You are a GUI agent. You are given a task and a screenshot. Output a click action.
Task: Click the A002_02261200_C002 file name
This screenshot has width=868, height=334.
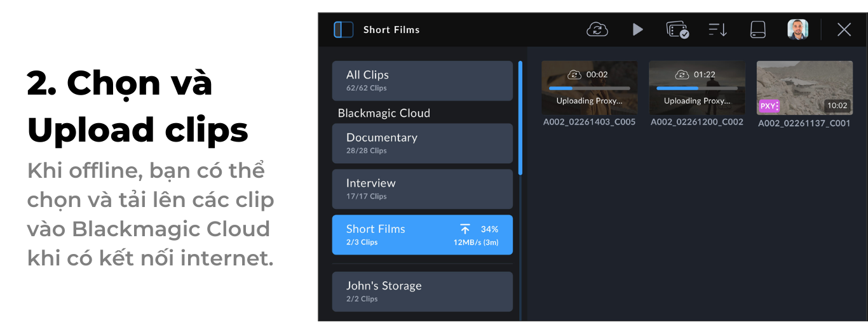697,122
